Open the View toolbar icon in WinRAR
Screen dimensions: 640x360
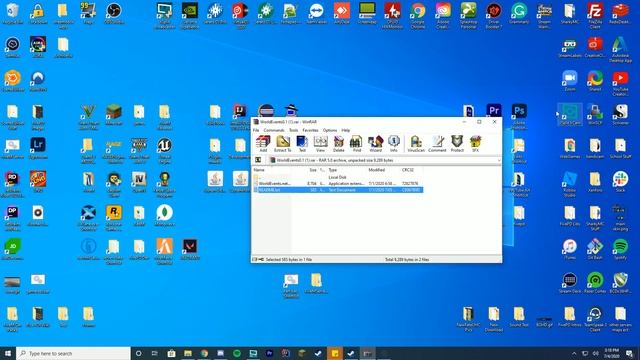[320, 144]
